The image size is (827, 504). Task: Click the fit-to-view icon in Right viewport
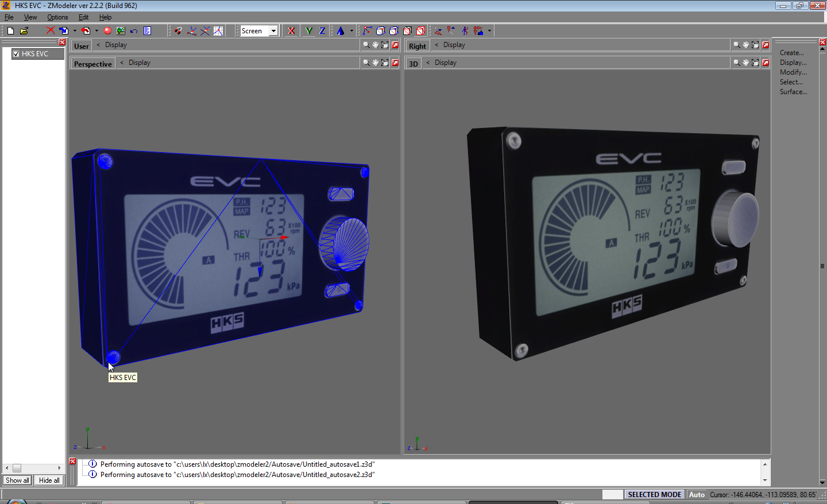pos(755,45)
